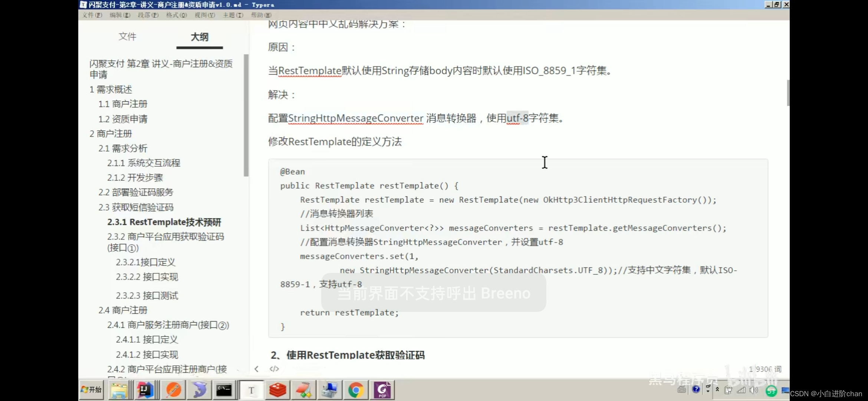
Task: Navigate to 2.1 需求分析
Action: point(123,149)
